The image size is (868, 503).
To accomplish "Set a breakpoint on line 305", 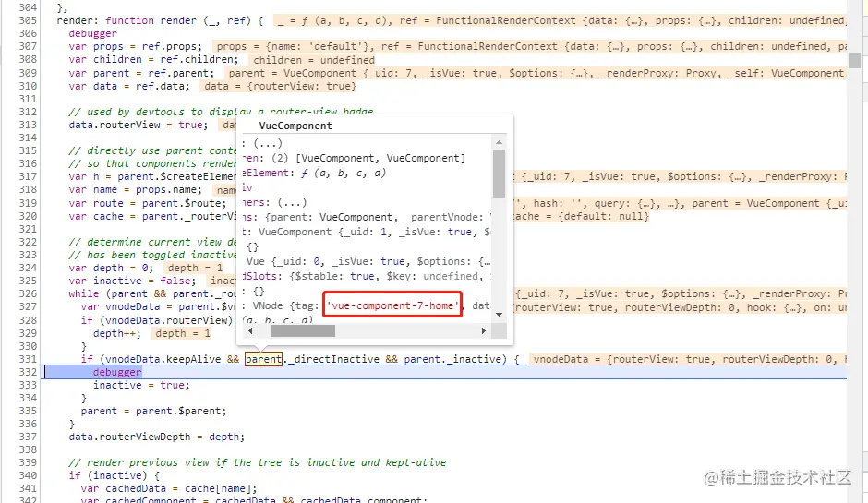I will [28, 20].
